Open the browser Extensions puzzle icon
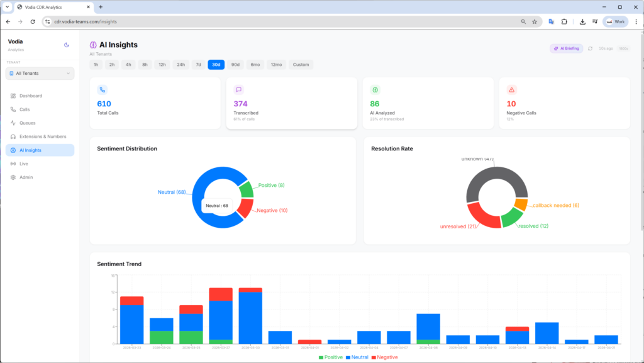Image resolution: width=644 pixels, height=363 pixels. point(564,22)
